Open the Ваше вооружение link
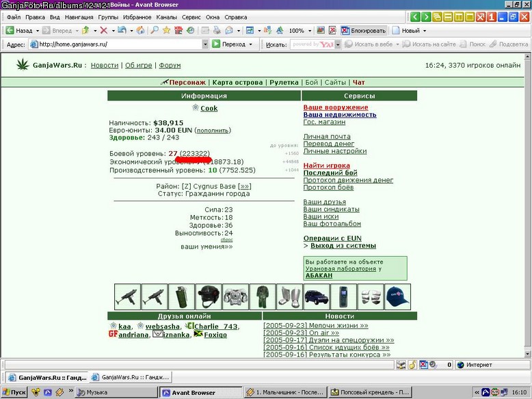This screenshot has height=399, width=532. (x=336, y=107)
